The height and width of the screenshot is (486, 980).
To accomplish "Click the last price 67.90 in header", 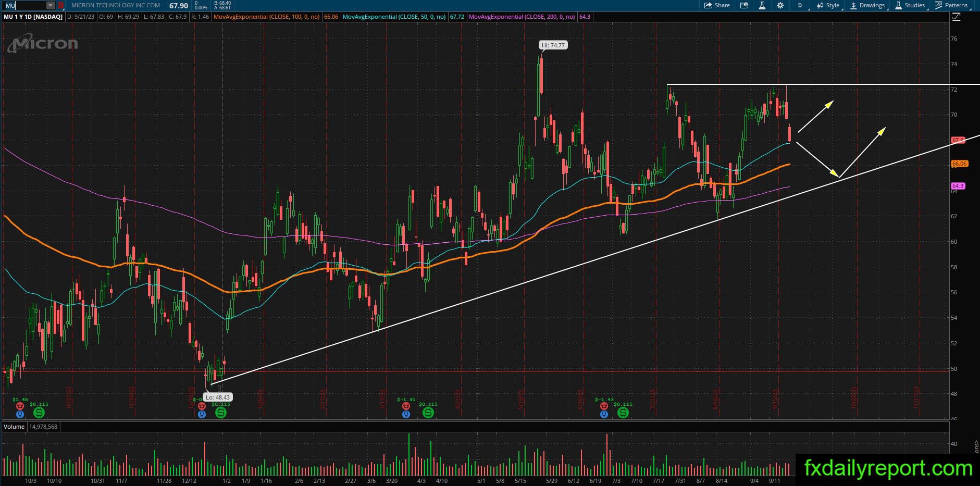I will [179, 6].
